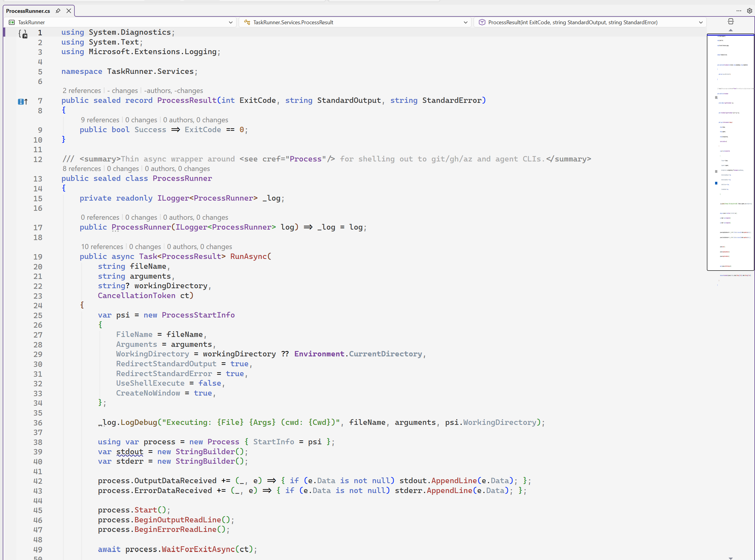Click the ProcessResult record name on line 7
The width and height of the screenshot is (755, 560).
point(187,101)
